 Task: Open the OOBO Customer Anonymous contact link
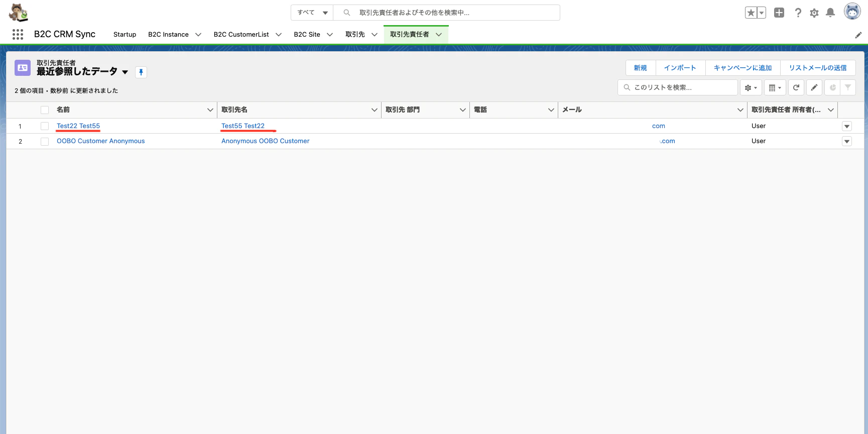[101, 141]
